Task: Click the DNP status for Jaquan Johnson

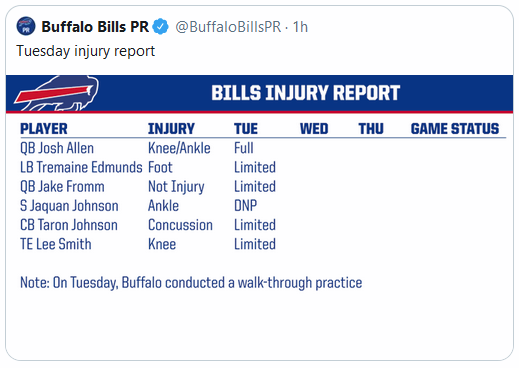Action: (x=246, y=206)
